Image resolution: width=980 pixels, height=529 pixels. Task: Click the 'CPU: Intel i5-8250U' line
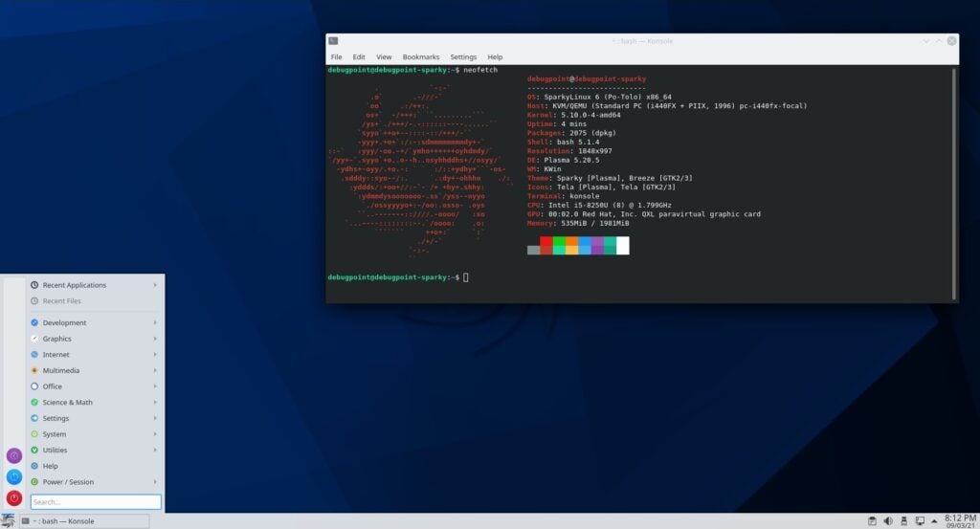[599, 205]
